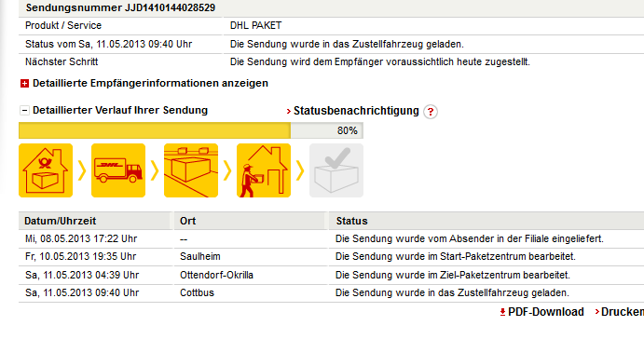Select the Saulheim row in the history table
Viewport: 644px width, 339px height.
tap(332, 256)
